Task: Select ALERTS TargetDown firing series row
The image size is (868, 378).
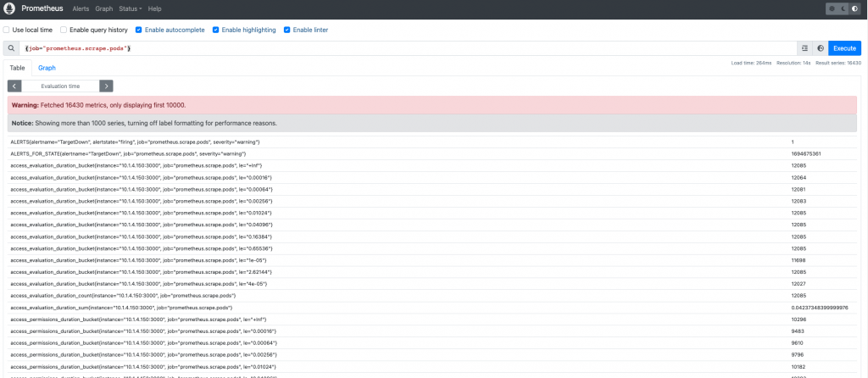Action: [x=431, y=142]
